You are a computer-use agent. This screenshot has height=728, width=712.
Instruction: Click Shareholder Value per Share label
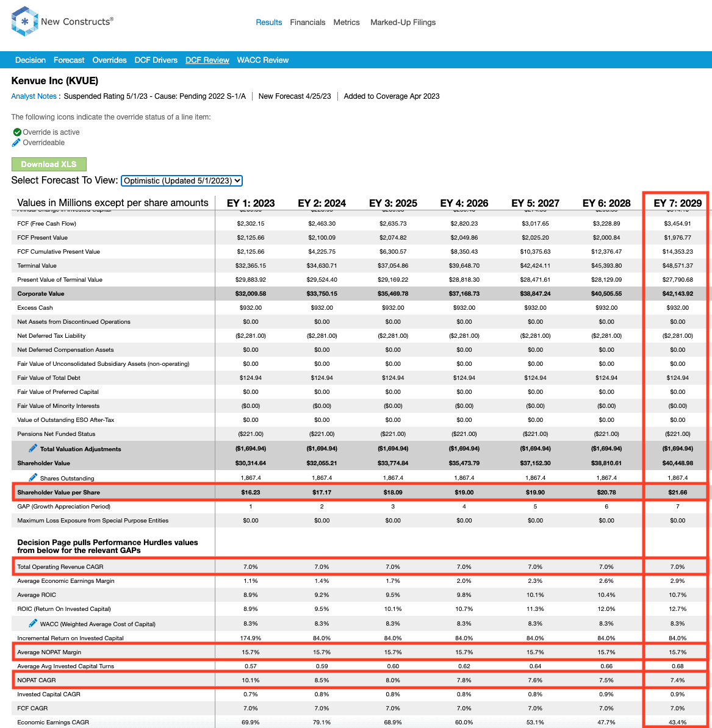[59, 492]
